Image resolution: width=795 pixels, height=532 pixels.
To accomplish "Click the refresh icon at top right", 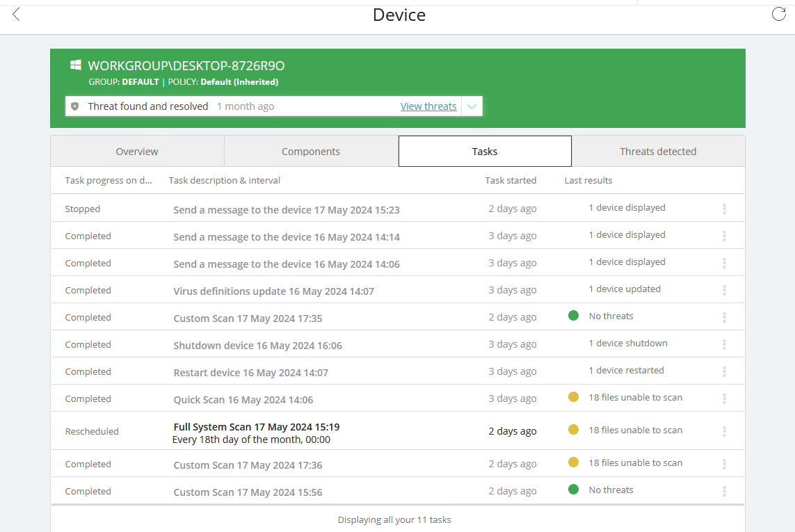I will pos(778,13).
